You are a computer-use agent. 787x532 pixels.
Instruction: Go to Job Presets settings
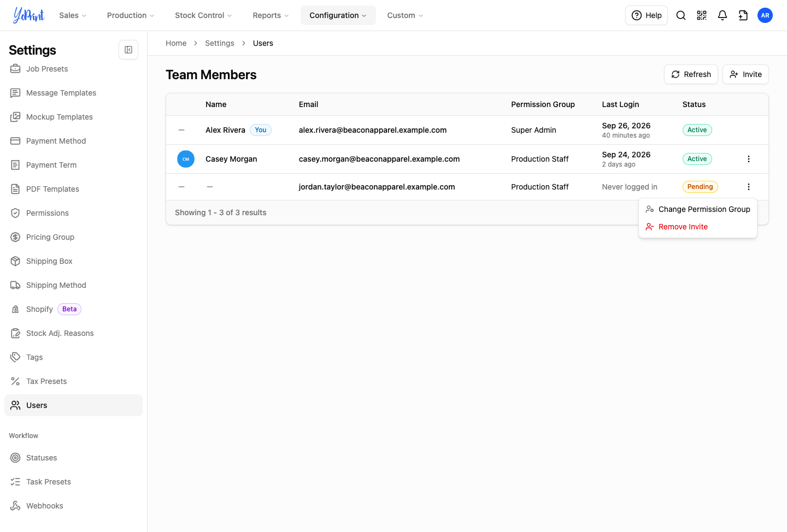[x=73, y=69]
